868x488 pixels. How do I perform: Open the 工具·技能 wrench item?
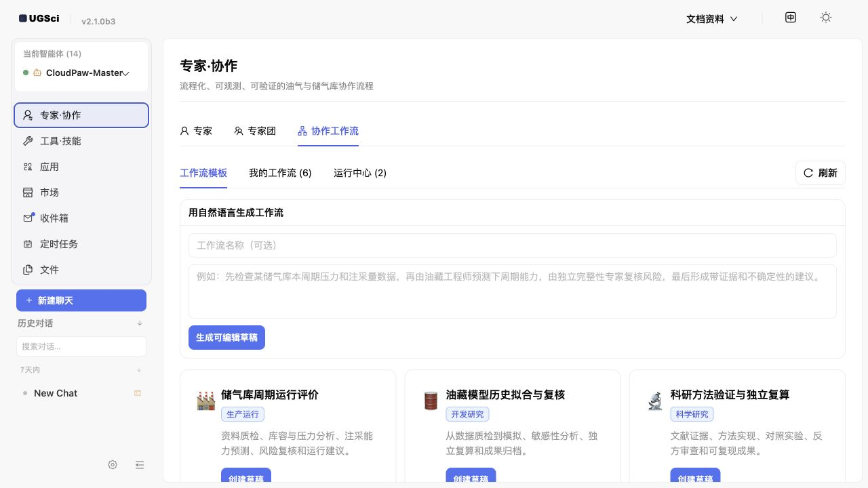point(81,141)
